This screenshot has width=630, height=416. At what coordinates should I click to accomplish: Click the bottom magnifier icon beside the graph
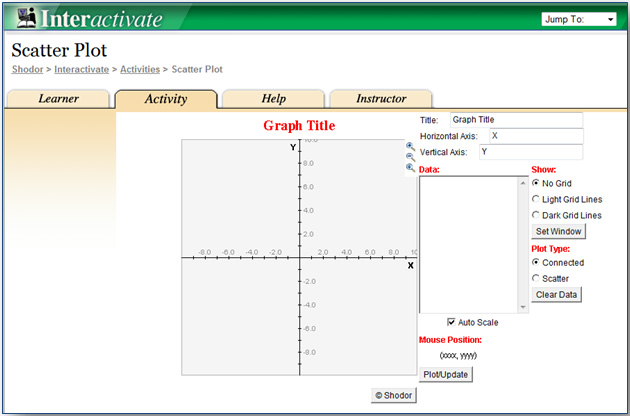point(410,168)
